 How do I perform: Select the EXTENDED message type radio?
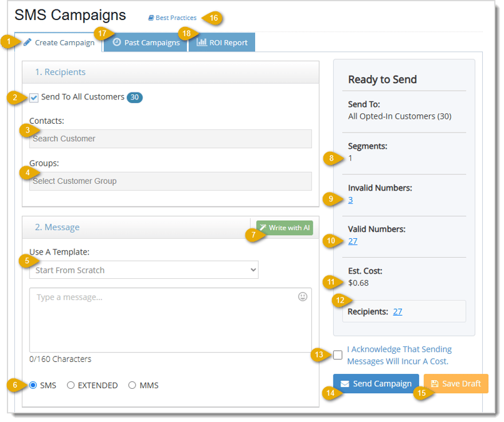(x=71, y=385)
